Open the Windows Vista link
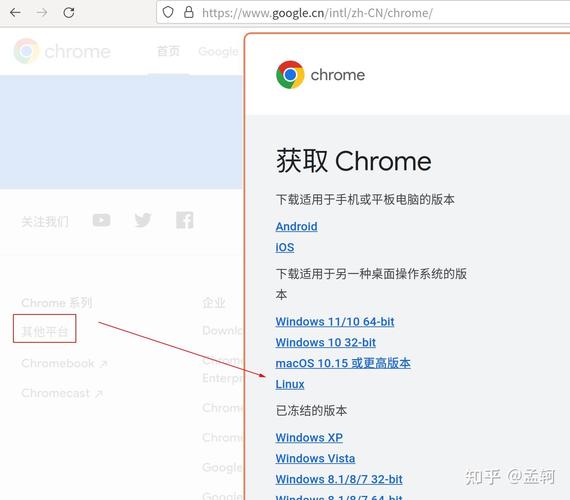Viewport: 570px width, 500px height. click(315, 458)
